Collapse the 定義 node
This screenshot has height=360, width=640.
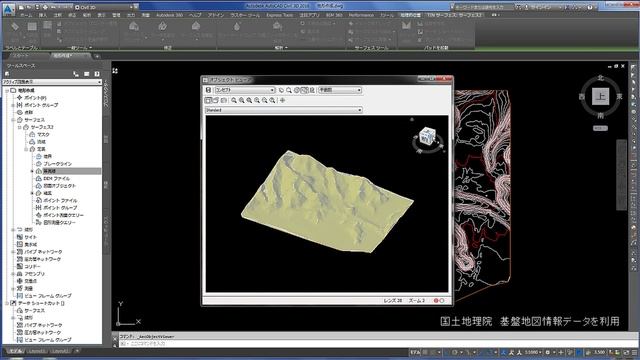tap(26, 149)
